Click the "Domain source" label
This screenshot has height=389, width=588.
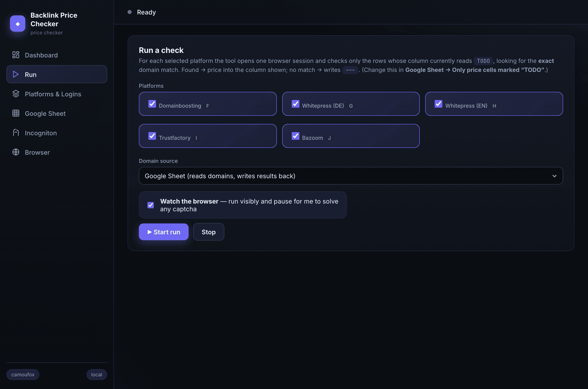[158, 161]
